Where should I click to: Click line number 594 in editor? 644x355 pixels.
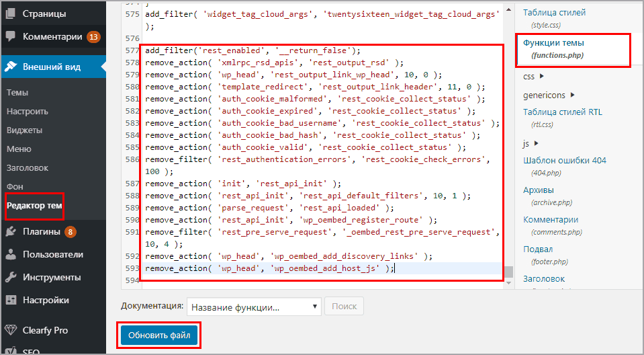tap(132, 280)
